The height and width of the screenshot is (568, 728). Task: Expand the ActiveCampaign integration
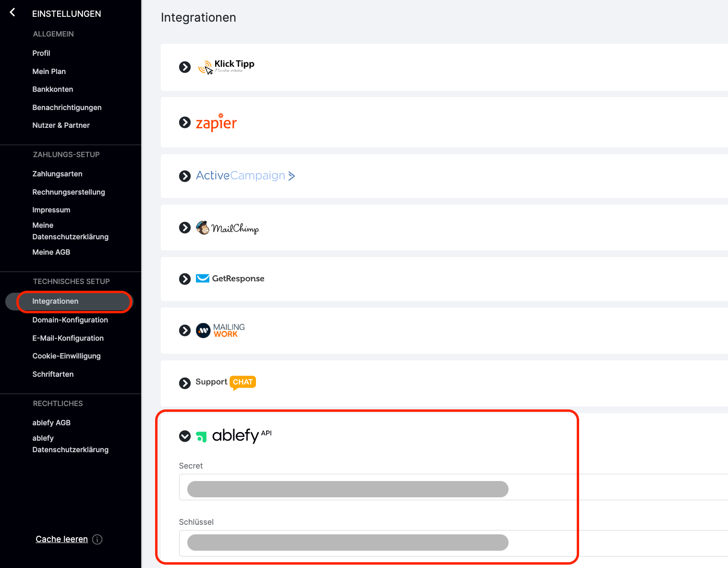pos(185,176)
